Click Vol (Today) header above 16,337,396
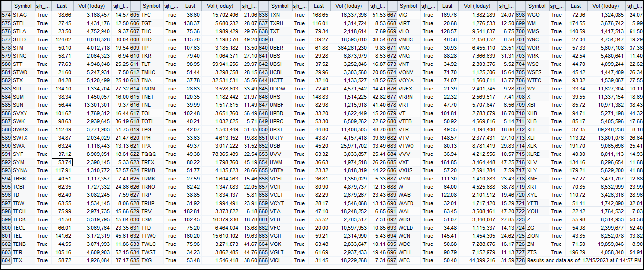Viewport: 644px width, 270px height. (350, 6)
